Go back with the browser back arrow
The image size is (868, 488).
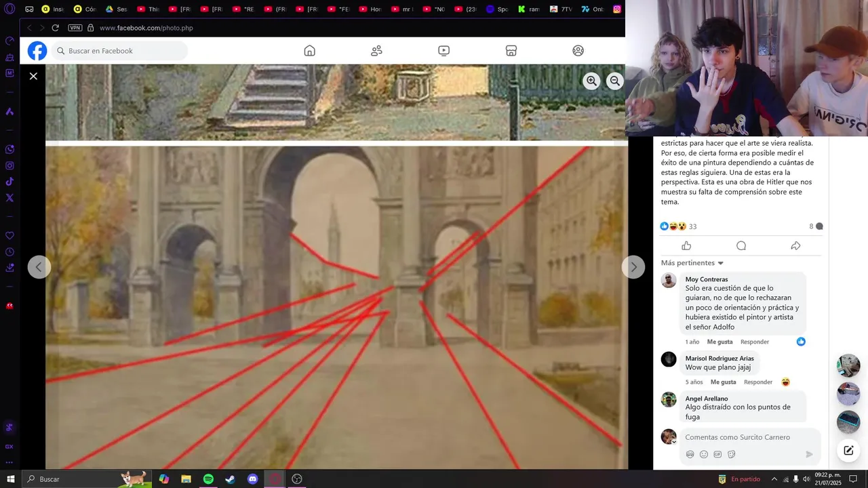29,28
